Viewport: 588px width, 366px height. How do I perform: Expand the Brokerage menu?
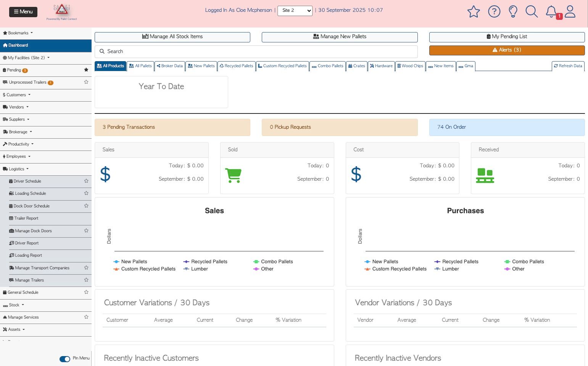46,132
